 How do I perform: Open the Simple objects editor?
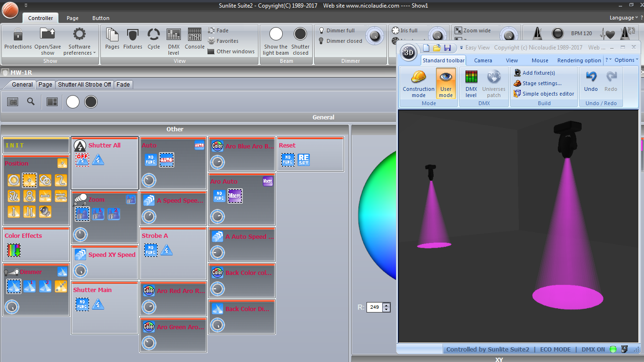tap(544, 94)
